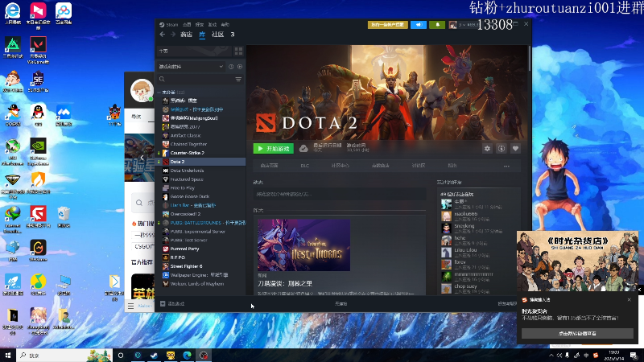Click the button at popup bottom

pos(577,333)
